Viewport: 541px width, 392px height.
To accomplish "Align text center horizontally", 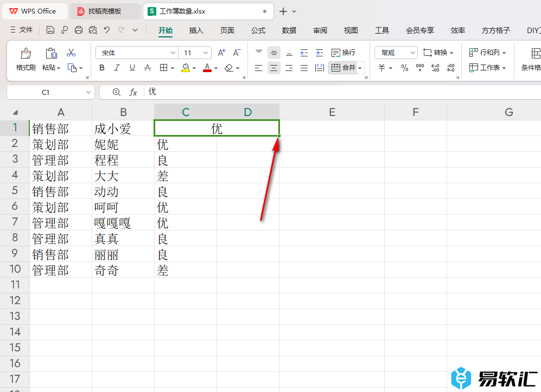I will point(274,68).
